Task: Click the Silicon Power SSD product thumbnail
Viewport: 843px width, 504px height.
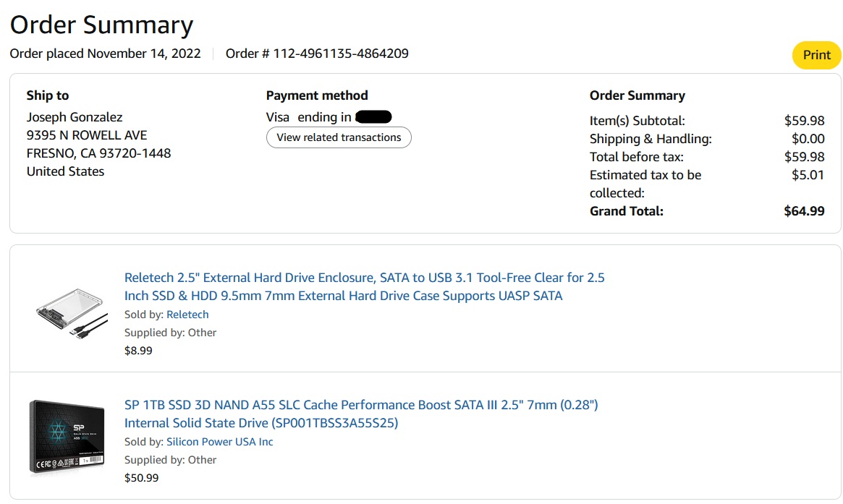Action: 67,437
